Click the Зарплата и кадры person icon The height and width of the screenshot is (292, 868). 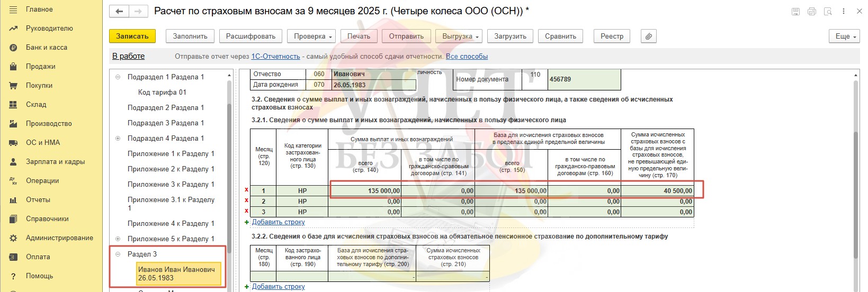[14, 162]
